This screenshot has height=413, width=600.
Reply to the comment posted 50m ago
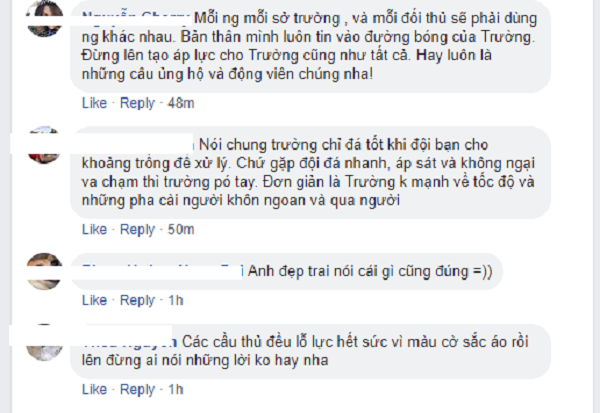[137, 230]
